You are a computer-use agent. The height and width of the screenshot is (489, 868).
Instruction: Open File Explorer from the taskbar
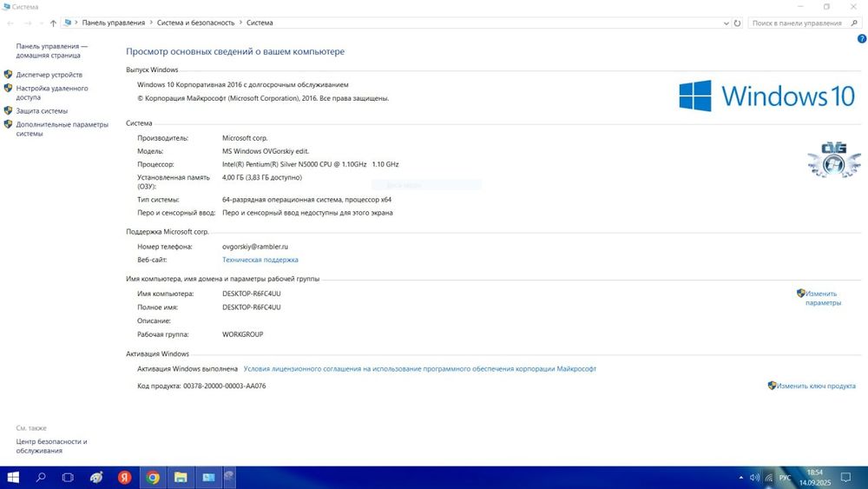181,478
